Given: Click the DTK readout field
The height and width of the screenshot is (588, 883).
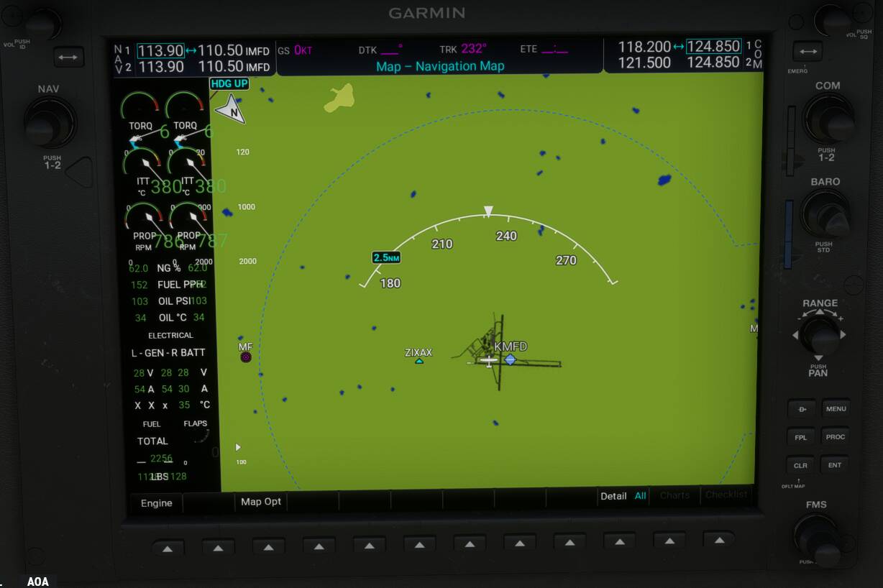Looking at the screenshot, I should (x=380, y=50).
